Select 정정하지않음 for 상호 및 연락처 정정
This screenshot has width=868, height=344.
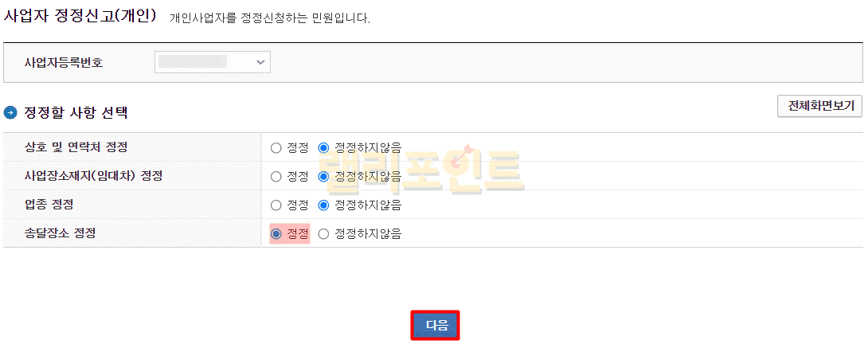(x=323, y=147)
